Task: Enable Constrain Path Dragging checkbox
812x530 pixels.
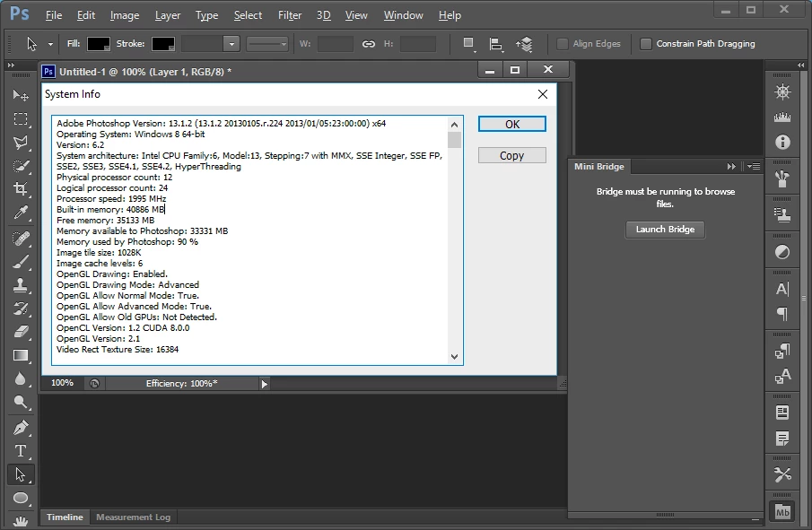Action: 646,44
